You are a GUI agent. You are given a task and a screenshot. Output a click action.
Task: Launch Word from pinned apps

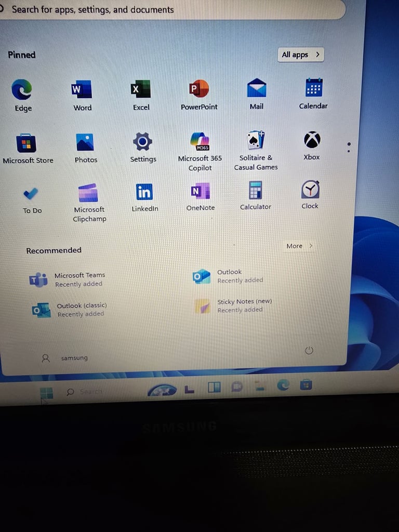tap(82, 96)
